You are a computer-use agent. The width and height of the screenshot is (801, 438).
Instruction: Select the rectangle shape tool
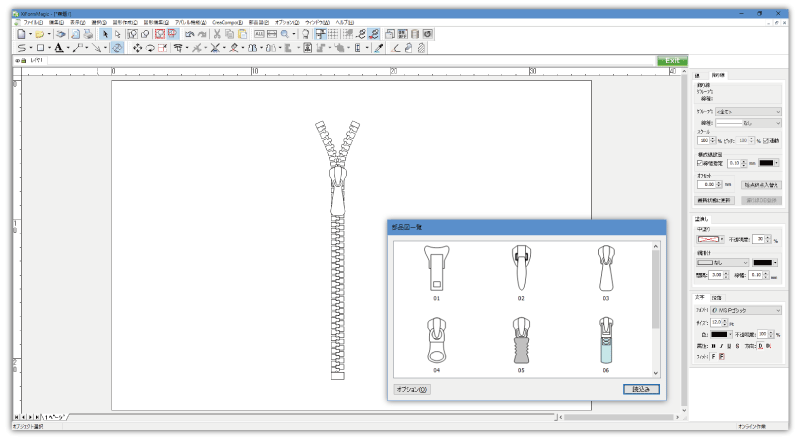pos(40,47)
